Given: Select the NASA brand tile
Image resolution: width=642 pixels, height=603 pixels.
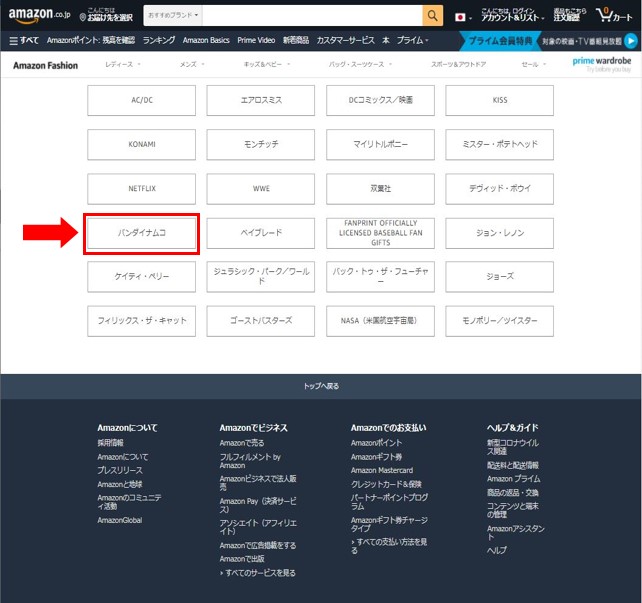Looking at the screenshot, I should [x=380, y=321].
